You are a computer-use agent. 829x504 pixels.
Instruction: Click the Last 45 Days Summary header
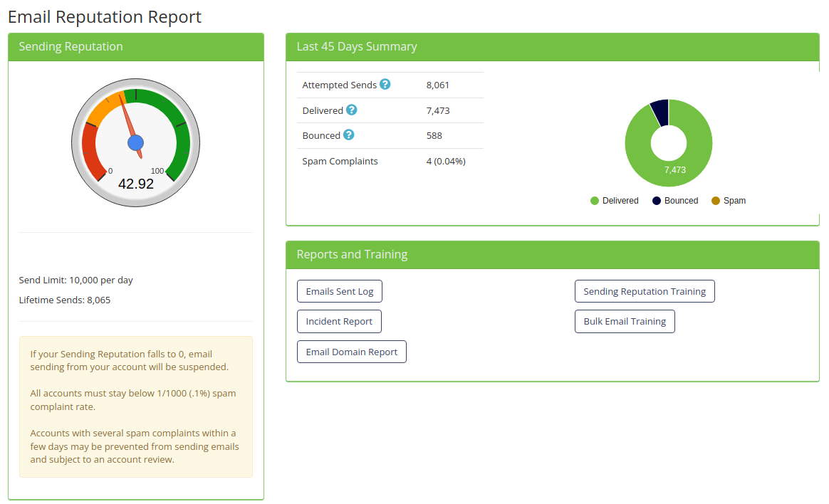(553, 47)
